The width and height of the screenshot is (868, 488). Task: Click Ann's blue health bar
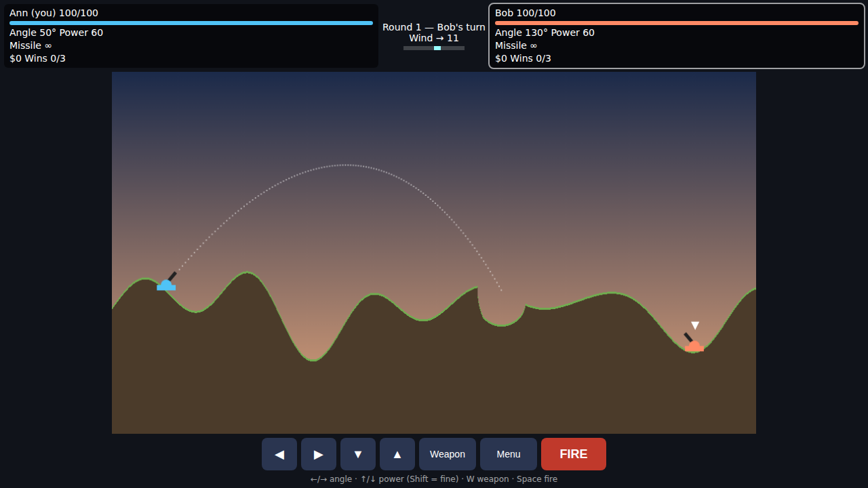[x=191, y=23]
